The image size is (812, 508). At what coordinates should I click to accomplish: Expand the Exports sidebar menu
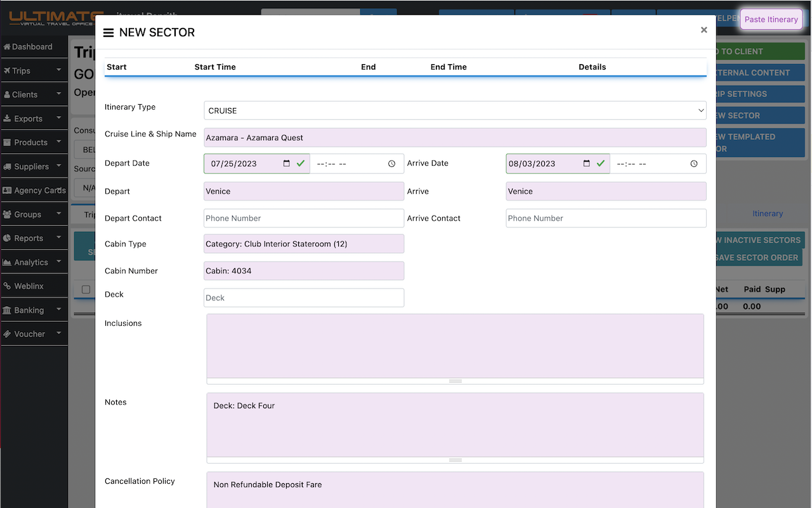coord(34,118)
